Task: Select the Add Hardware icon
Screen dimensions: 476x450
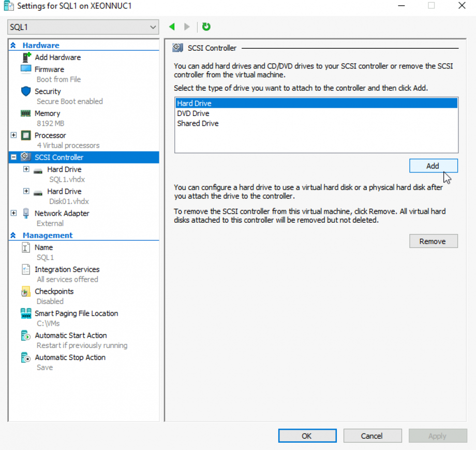Action: (26, 57)
